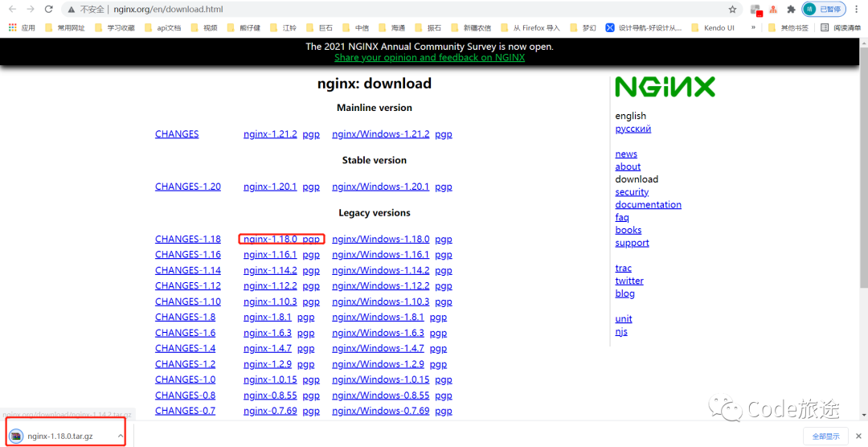This screenshot has height=447, width=868.
Task: Open the profile button labeled 已暂停
Action: tap(824, 10)
